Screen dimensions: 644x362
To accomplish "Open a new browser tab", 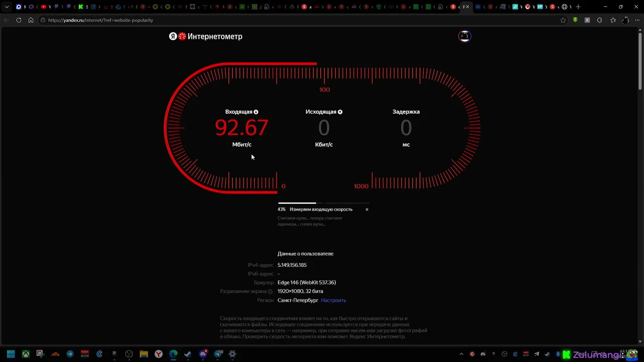I will point(578,7).
